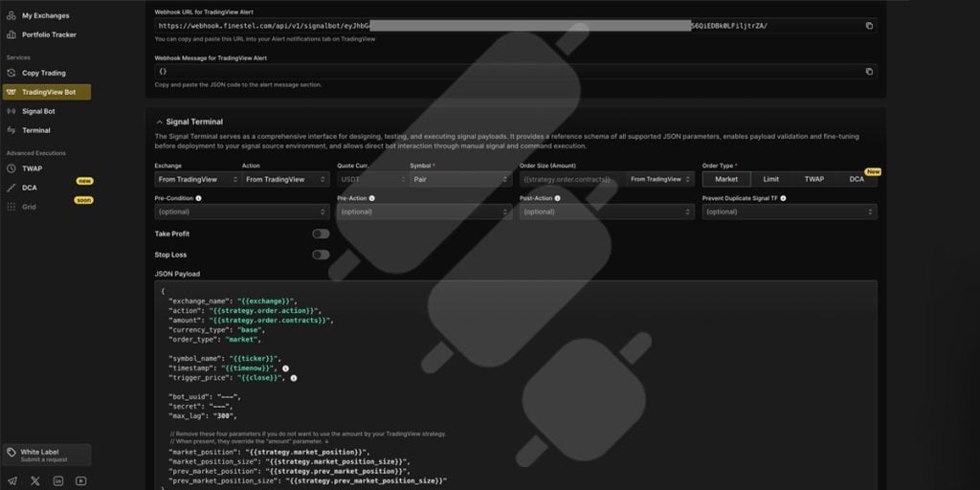Select TradingView Bot sidebar item
The width and height of the screenshot is (980, 490).
point(47,92)
